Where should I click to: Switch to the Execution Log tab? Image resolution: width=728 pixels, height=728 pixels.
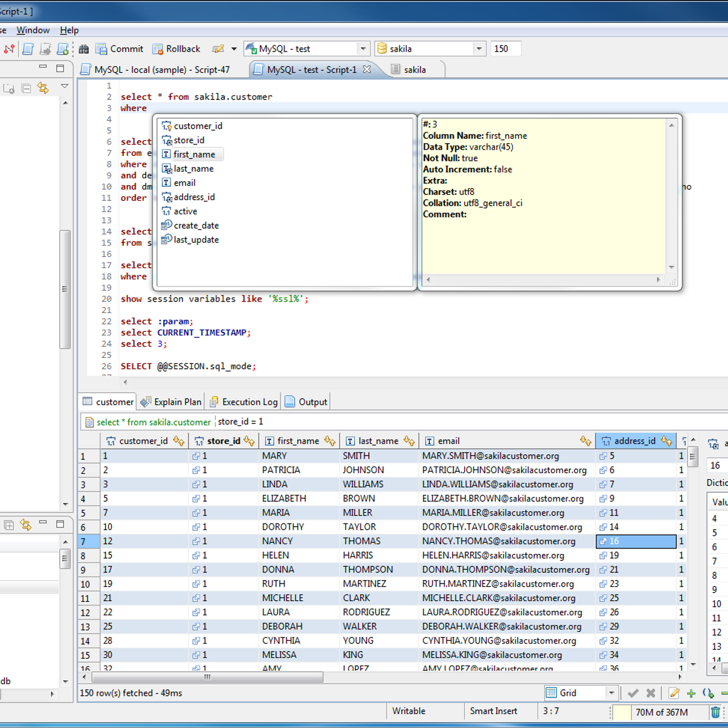click(243, 402)
